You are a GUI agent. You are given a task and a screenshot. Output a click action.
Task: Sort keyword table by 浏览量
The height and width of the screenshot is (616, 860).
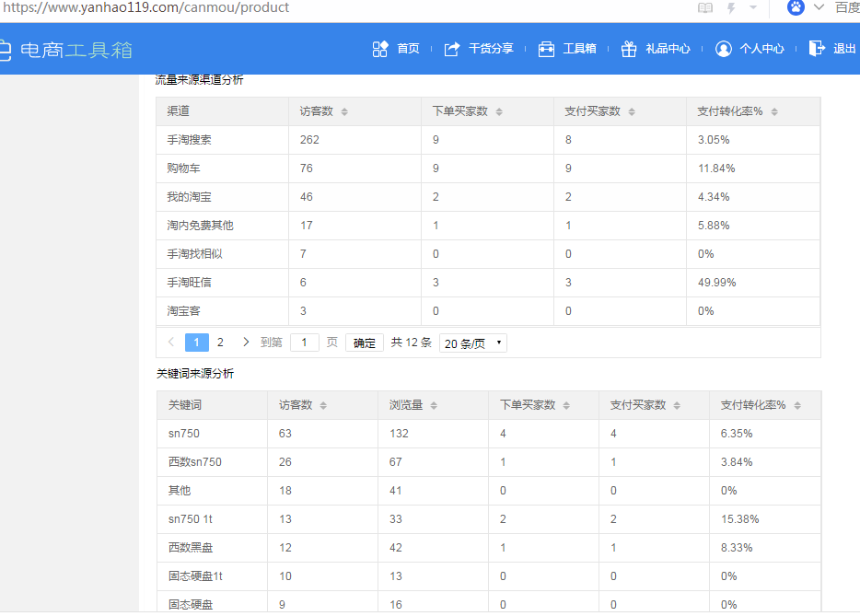click(x=434, y=405)
